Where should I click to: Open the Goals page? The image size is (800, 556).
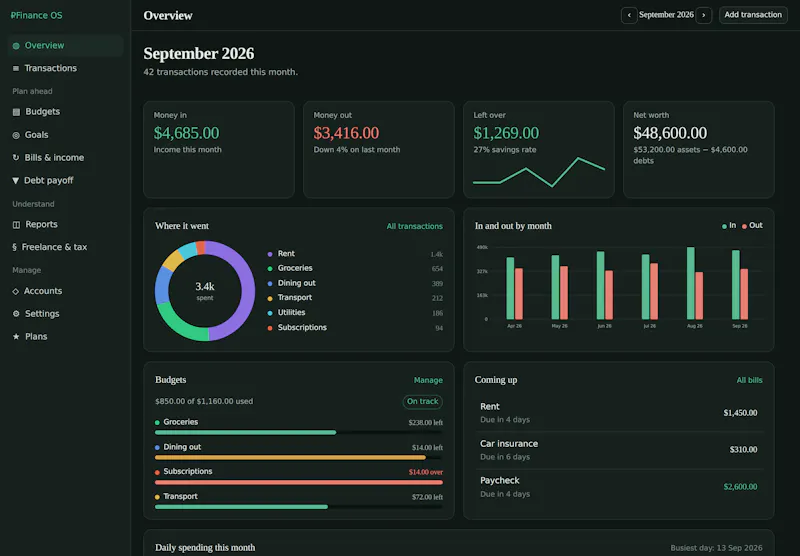click(x=65, y=135)
